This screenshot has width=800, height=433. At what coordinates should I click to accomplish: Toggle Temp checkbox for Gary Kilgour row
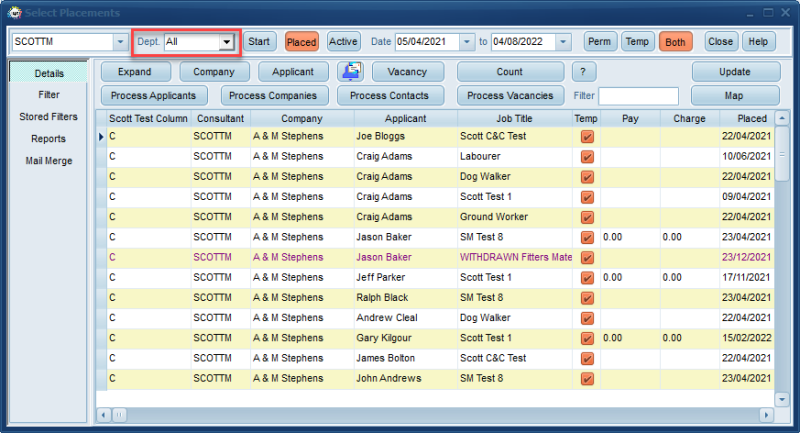point(587,338)
